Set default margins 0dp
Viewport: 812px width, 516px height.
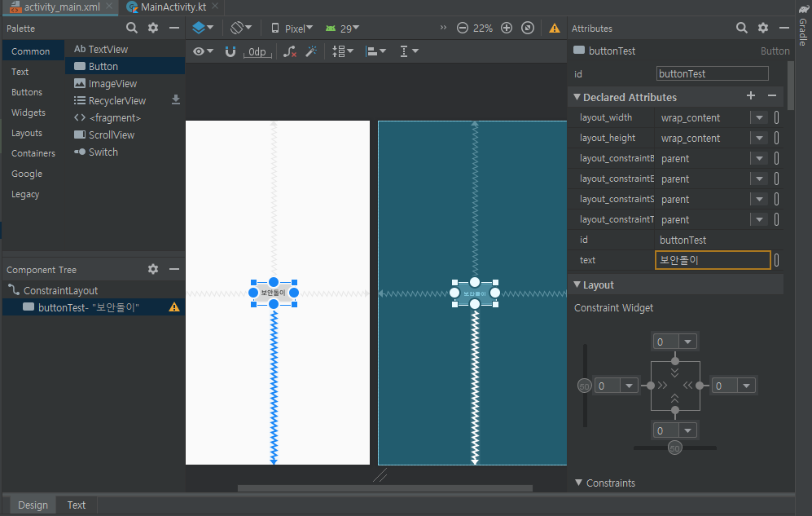click(x=257, y=52)
